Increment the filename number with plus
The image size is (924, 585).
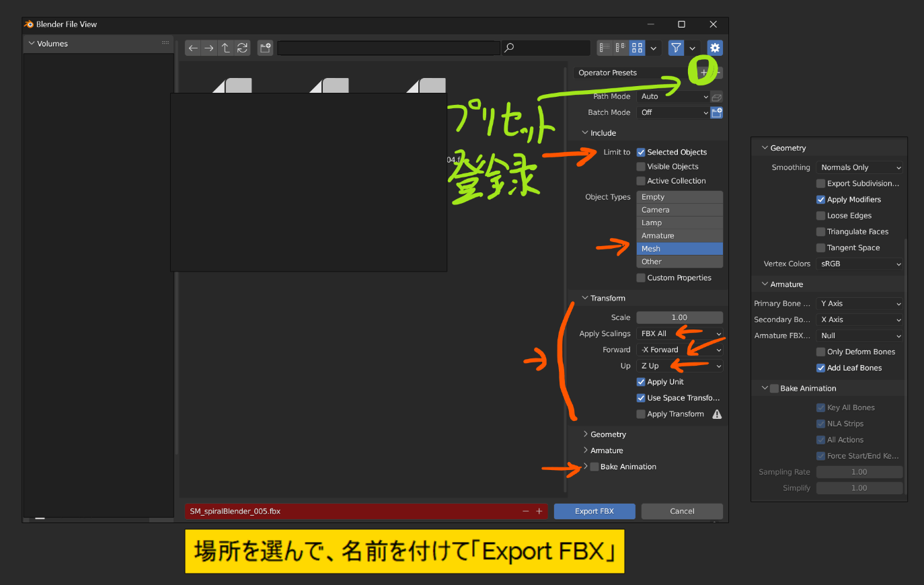point(539,511)
